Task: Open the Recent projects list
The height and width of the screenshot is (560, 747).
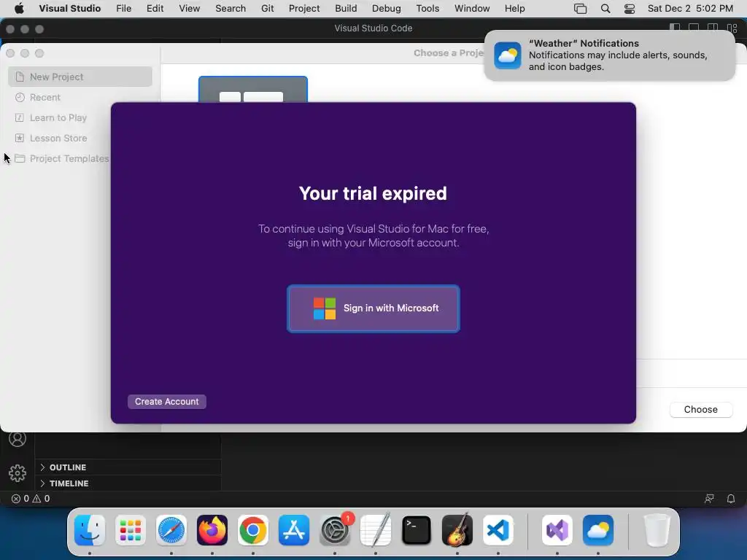Action: coord(44,97)
